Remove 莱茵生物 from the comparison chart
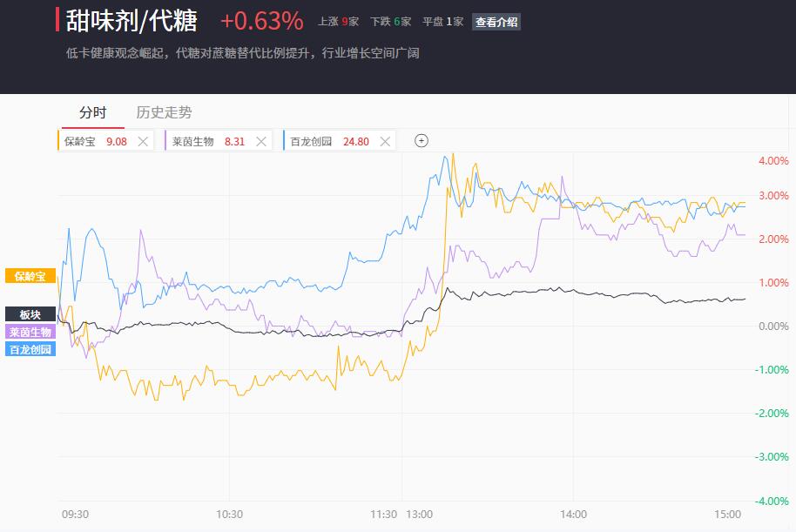796x532 pixels. (261, 142)
